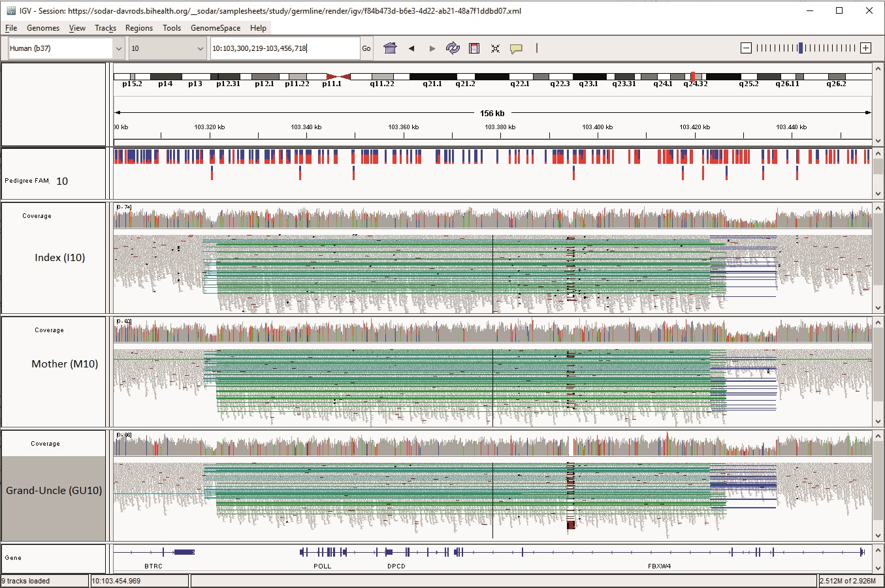Screen dimensions: 885x588
Task: Zoom out using the minus icon
Action: 746,48
